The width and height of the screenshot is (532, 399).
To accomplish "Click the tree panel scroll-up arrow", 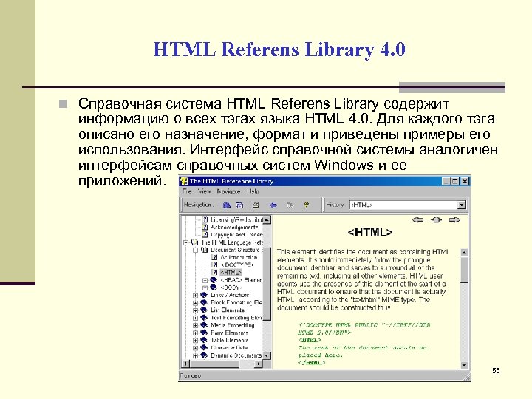I will (267, 220).
